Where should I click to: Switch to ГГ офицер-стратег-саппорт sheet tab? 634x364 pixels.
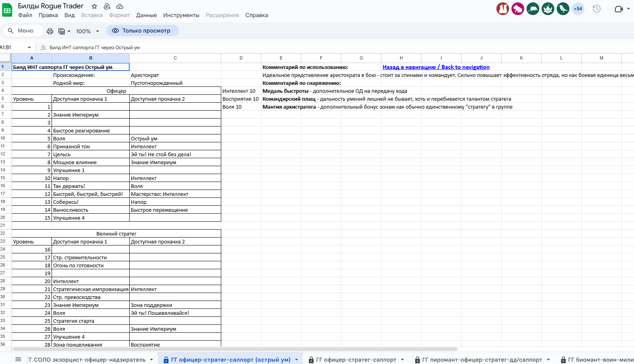click(x=356, y=360)
